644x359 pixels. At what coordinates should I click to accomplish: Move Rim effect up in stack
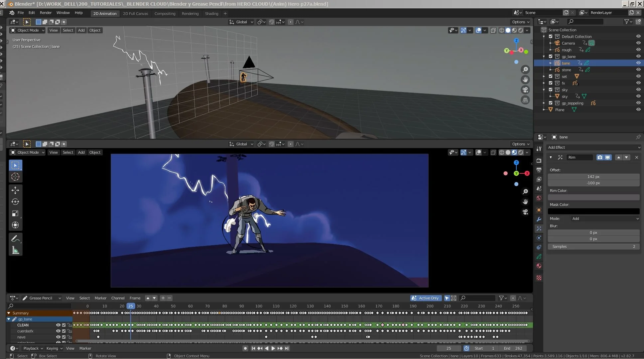coord(618,157)
